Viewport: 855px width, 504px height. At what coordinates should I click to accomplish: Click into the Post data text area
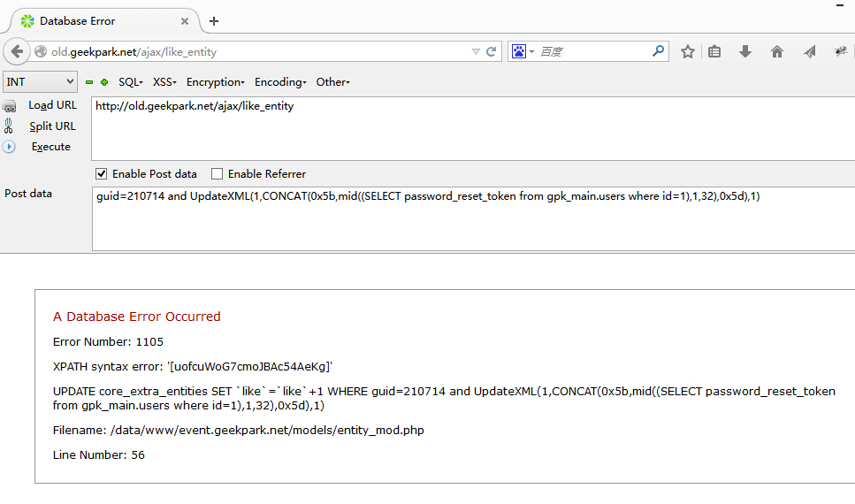pos(473,218)
